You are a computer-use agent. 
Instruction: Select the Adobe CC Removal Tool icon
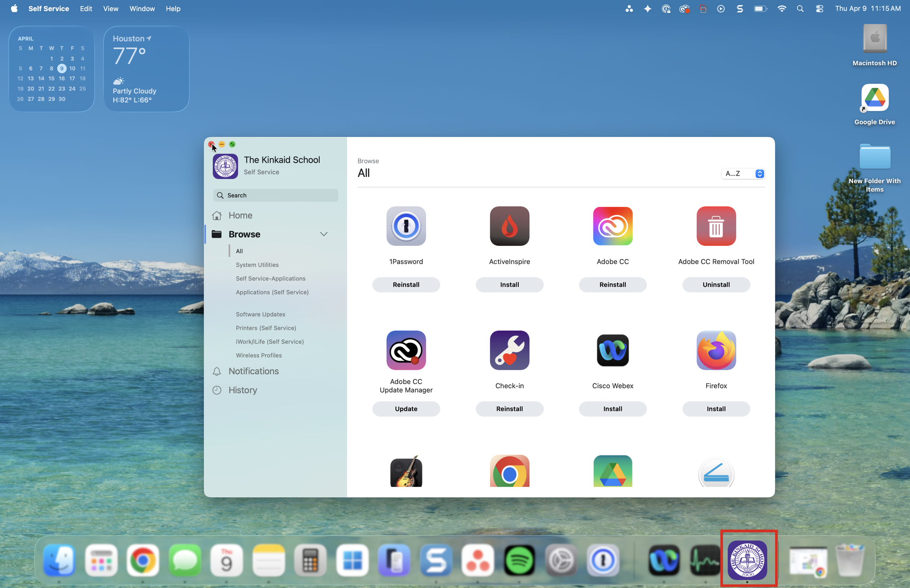point(716,226)
